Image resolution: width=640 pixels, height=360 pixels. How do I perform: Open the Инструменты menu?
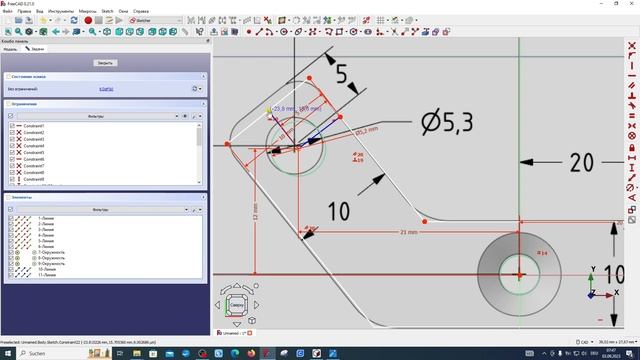coord(61,11)
